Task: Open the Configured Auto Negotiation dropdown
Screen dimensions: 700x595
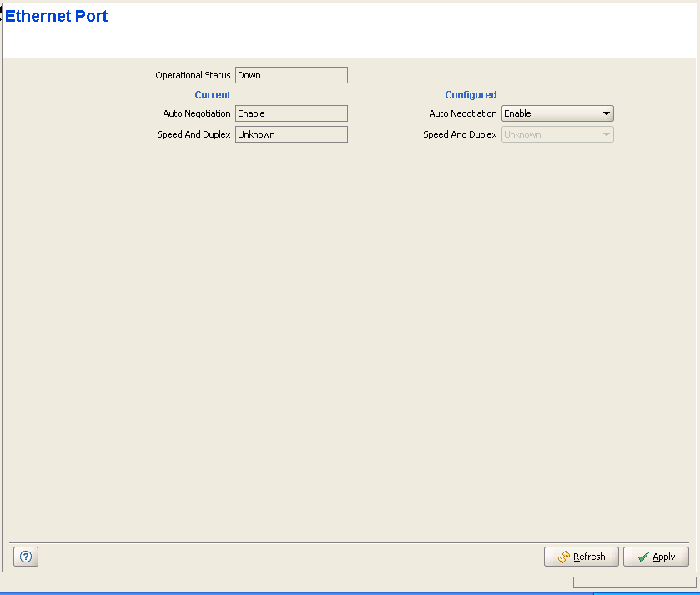Action: [x=556, y=113]
